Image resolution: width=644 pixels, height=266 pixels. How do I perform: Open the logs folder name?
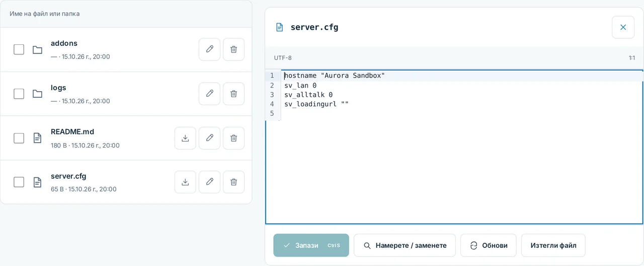coord(58,88)
